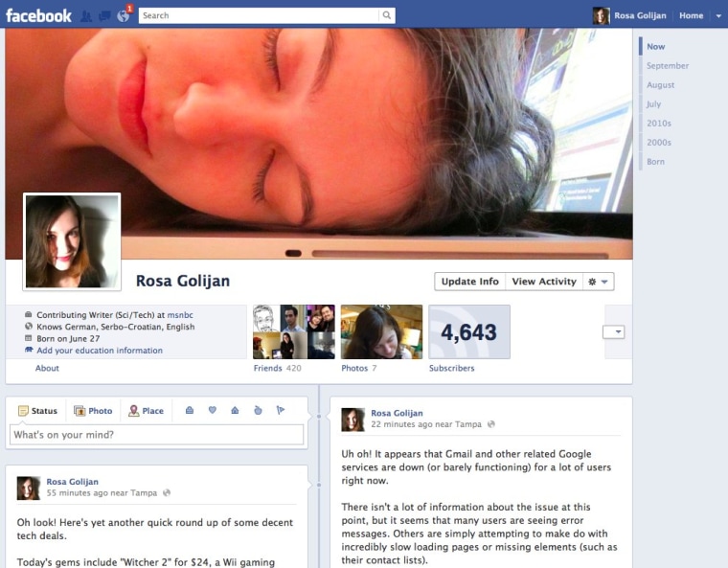This screenshot has width=728, height=568.
Task: Click the Facebook logo
Action: (x=38, y=15)
